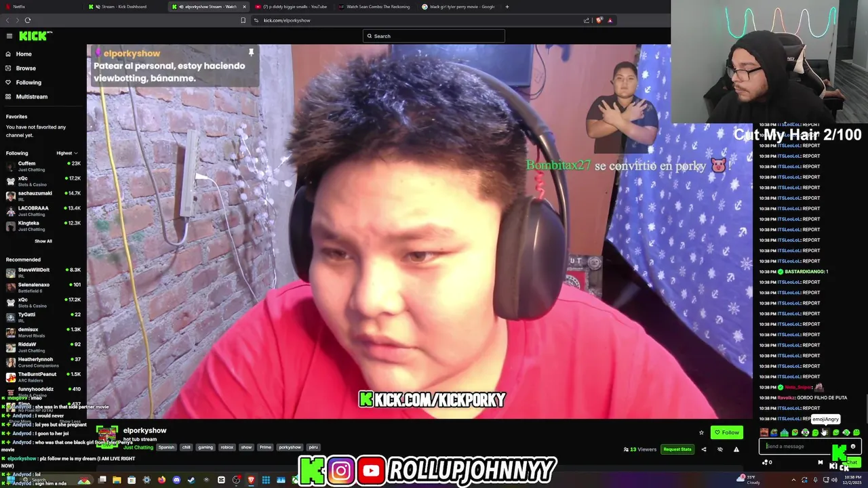Insert the Pepe frog emote

[774, 432]
